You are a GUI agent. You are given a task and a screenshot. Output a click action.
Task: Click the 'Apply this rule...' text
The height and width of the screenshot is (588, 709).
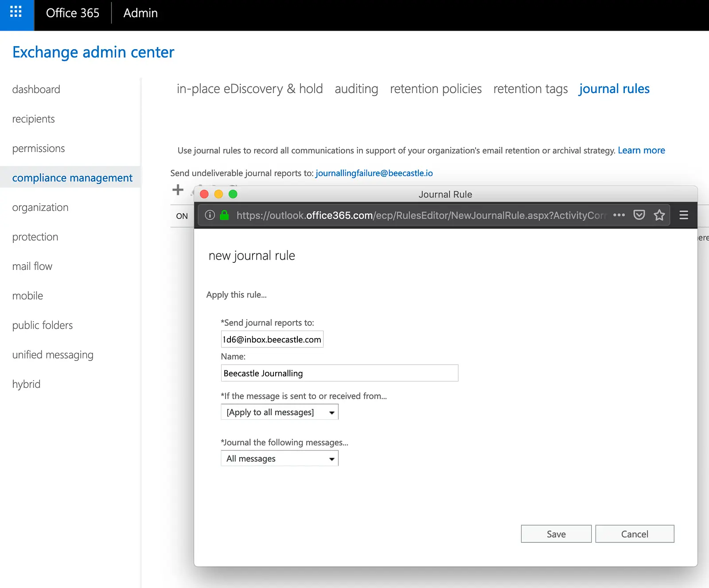click(x=237, y=295)
